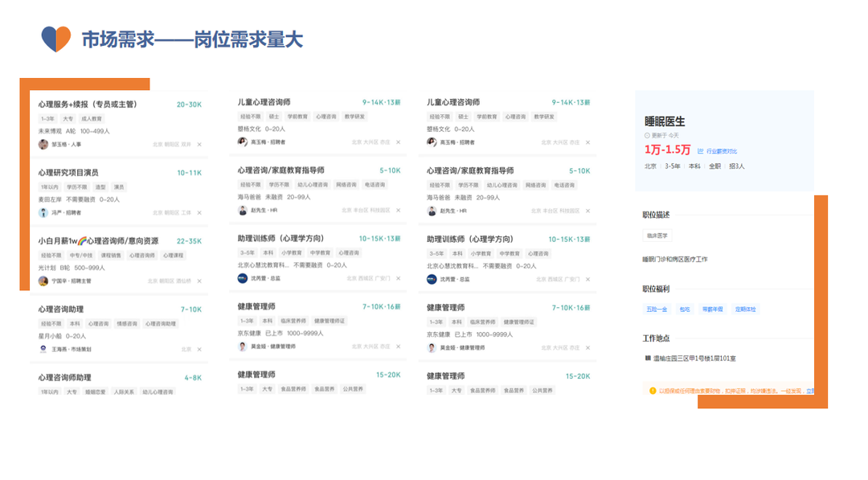Click recruiter 邹玉格's avatar
Screen dimensions: 868x480
43,145
